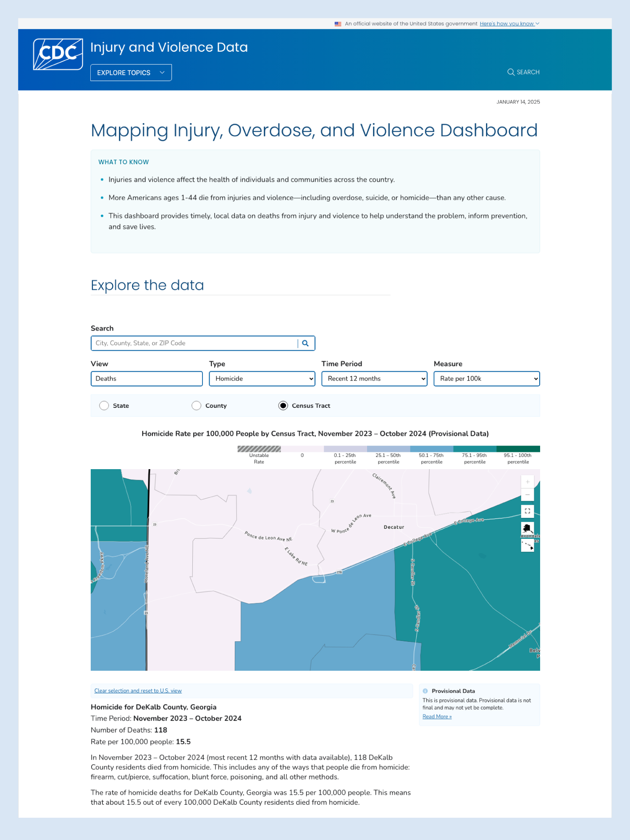
Task: Click the 25.1 - 50th percentile legend swatch
Action: tap(388, 449)
